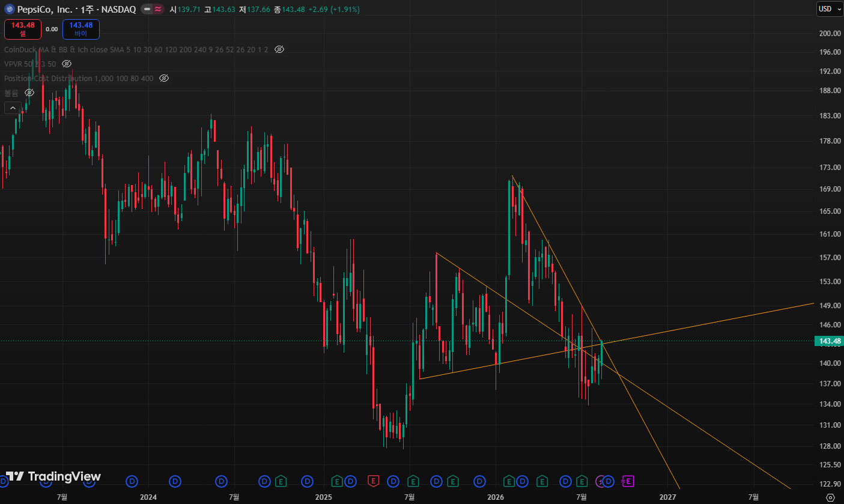
Task: Click the 131.00 price scale label
Action: point(829,425)
